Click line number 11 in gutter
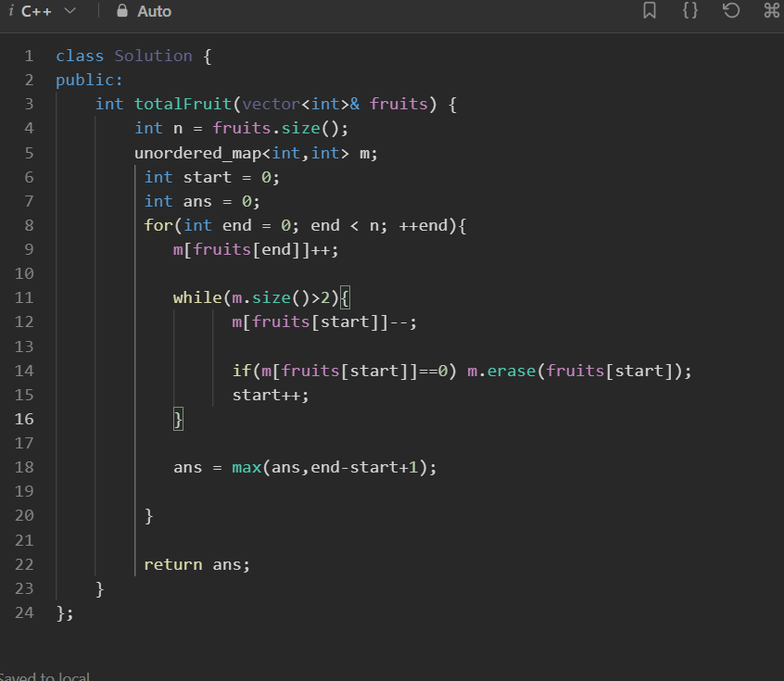784x681 pixels. [24, 298]
